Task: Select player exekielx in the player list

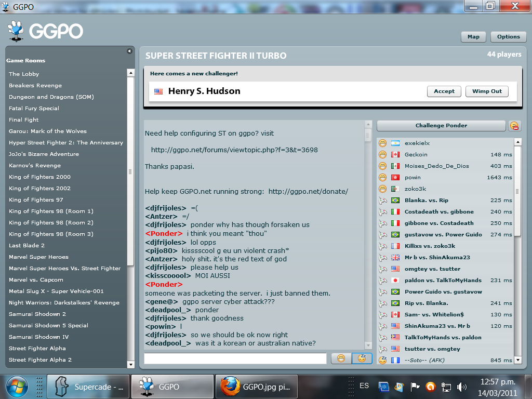Action: click(x=445, y=143)
